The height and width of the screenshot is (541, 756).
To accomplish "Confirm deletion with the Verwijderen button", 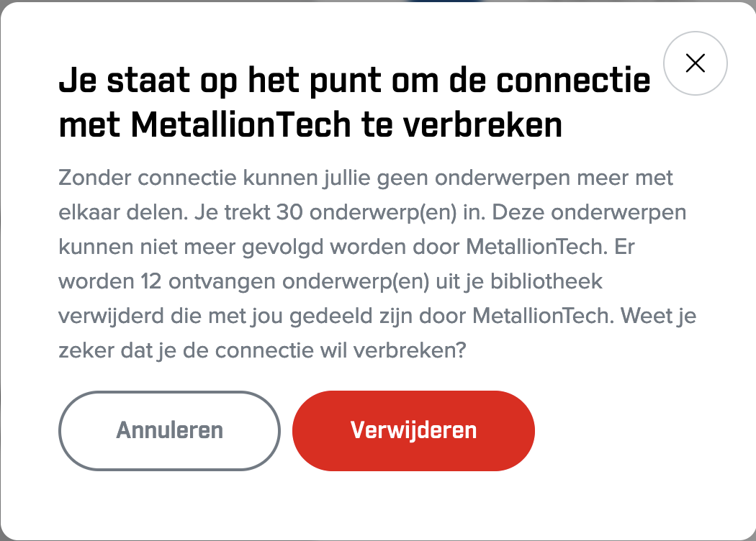I will point(413,430).
